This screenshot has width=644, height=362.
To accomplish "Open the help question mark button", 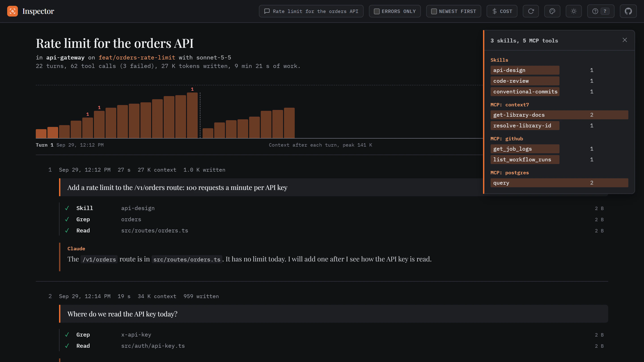I will pyautogui.click(x=600, y=11).
